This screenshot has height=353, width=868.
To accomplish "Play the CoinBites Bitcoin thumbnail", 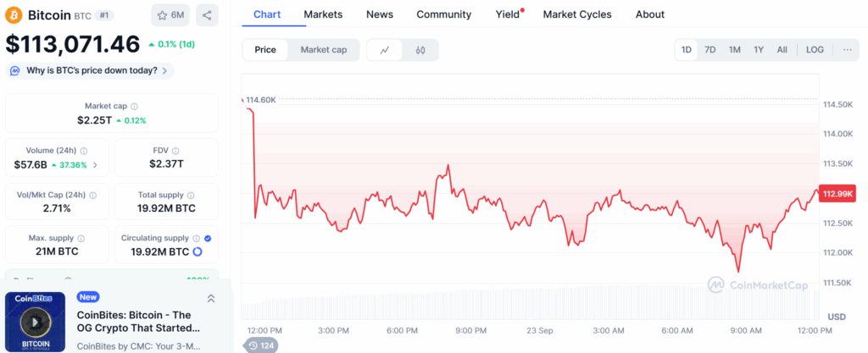I will 35,322.
